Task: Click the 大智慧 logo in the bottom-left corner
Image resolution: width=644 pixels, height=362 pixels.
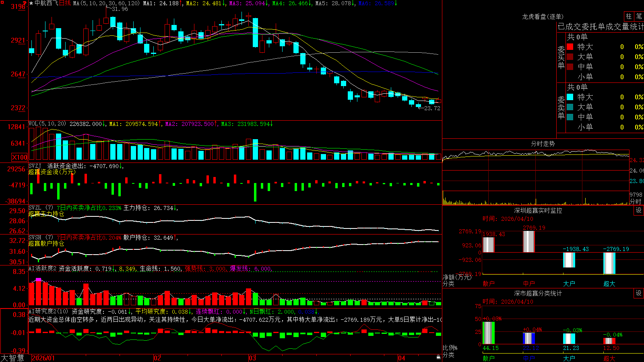Action: [x=12, y=358]
